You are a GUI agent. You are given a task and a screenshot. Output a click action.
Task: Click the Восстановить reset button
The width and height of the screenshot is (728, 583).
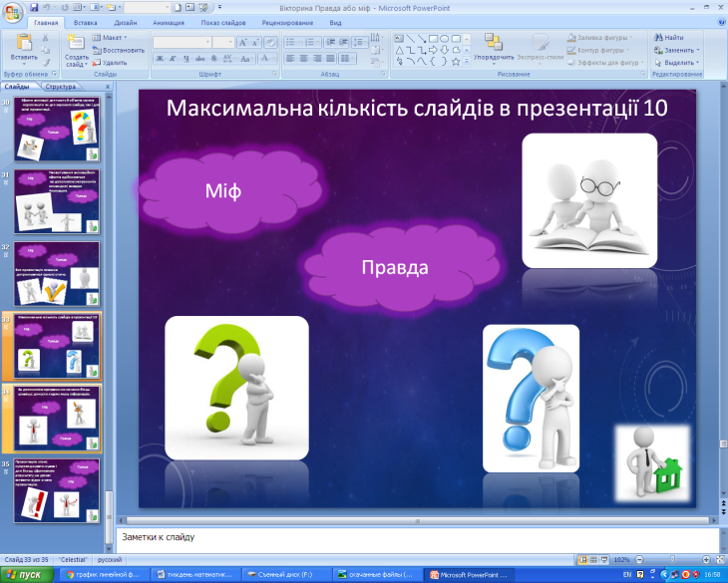118,50
